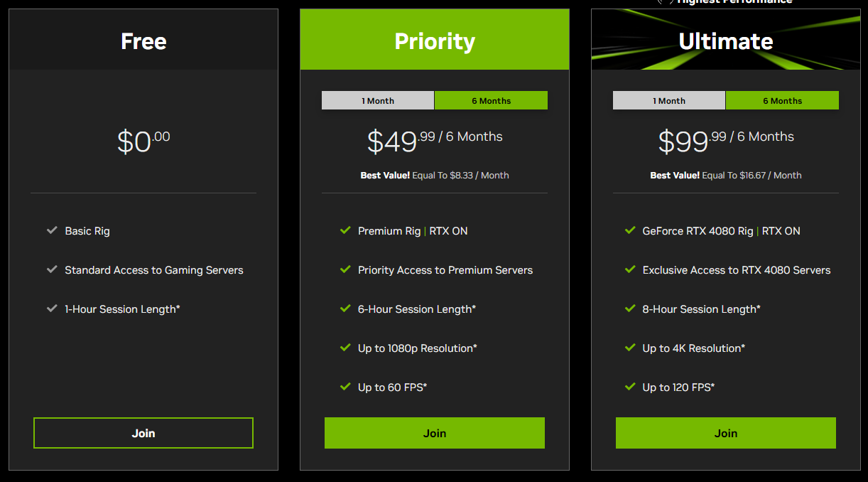Click checkmark beside Standard Access to Gaming Servers

(52, 269)
